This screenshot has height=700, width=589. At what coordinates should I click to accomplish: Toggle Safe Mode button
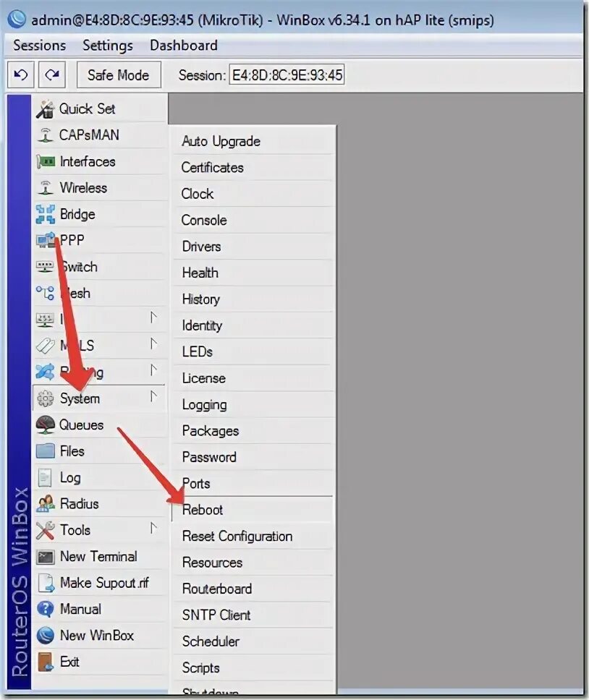pyautogui.click(x=119, y=75)
